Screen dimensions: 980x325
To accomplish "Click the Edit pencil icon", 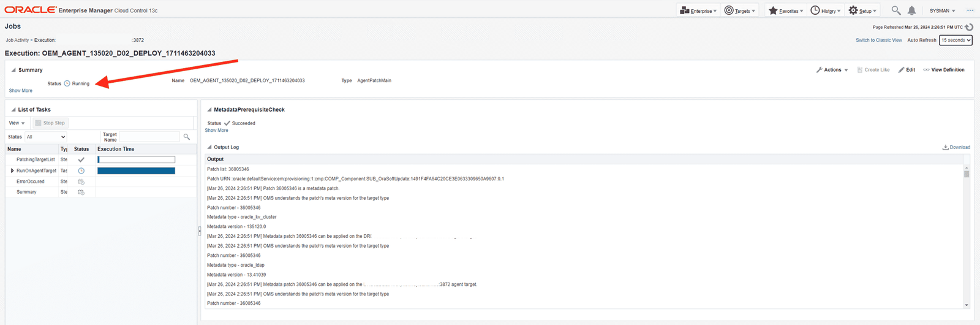I will pyautogui.click(x=901, y=70).
